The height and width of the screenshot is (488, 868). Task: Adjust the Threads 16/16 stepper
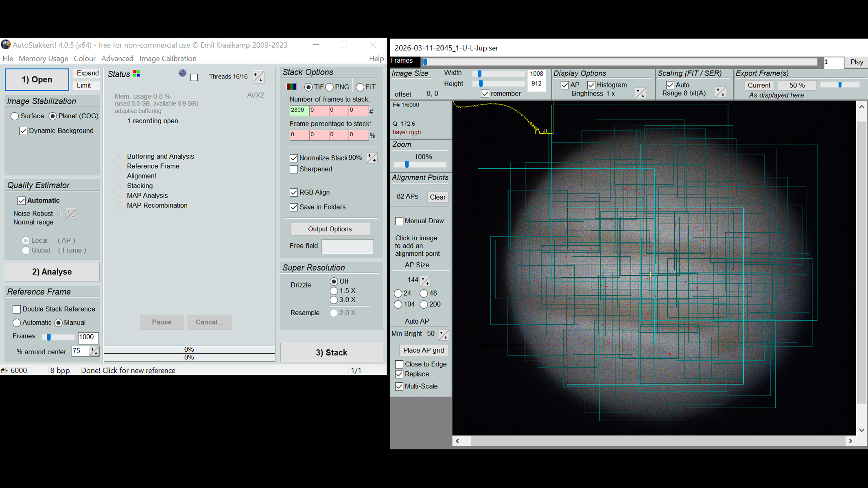258,77
